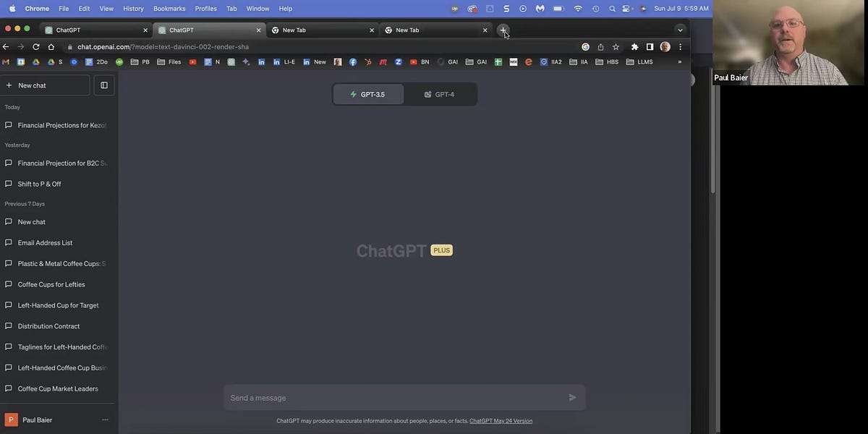Open options for Paul Baier account via ellipsis
The width and height of the screenshot is (868, 434).
click(x=105, y=420)
